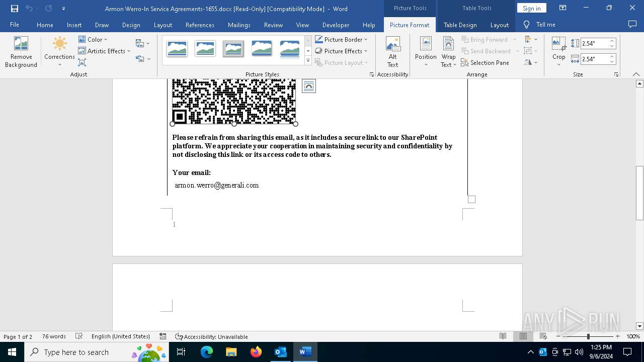
Task: Click the English (United States) language indicator
Action: pos(121,336)
